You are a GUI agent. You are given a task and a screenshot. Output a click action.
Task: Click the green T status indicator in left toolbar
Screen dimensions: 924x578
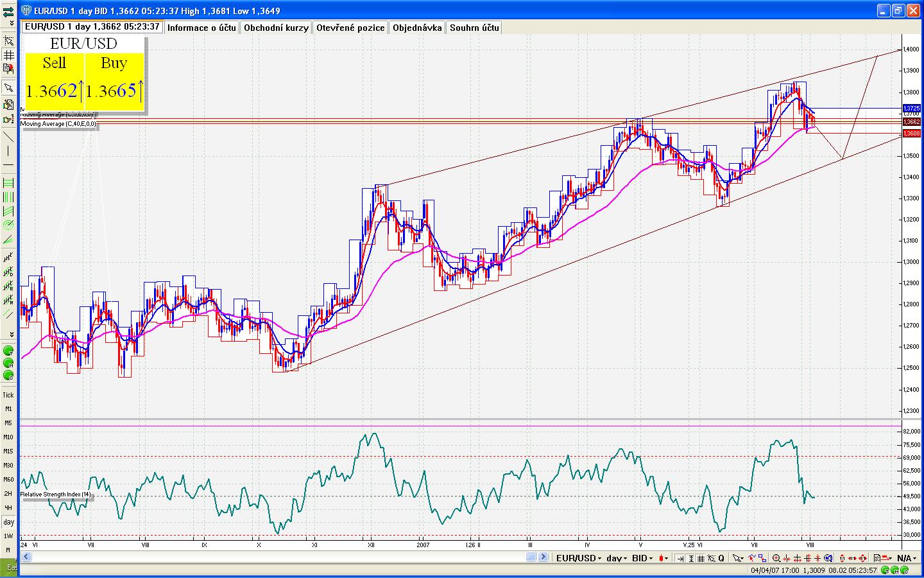(8, 351)
